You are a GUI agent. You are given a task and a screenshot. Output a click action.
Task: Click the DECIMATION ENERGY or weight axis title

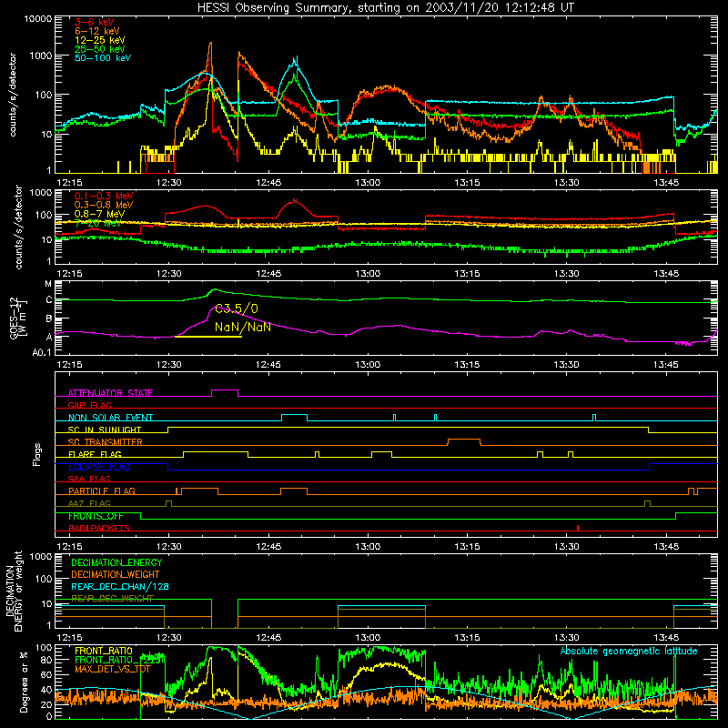(14, 591)
